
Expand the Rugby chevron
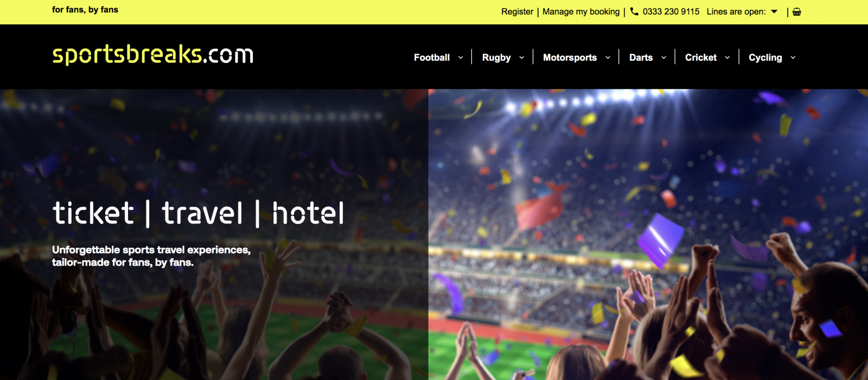tap(522, 57)
